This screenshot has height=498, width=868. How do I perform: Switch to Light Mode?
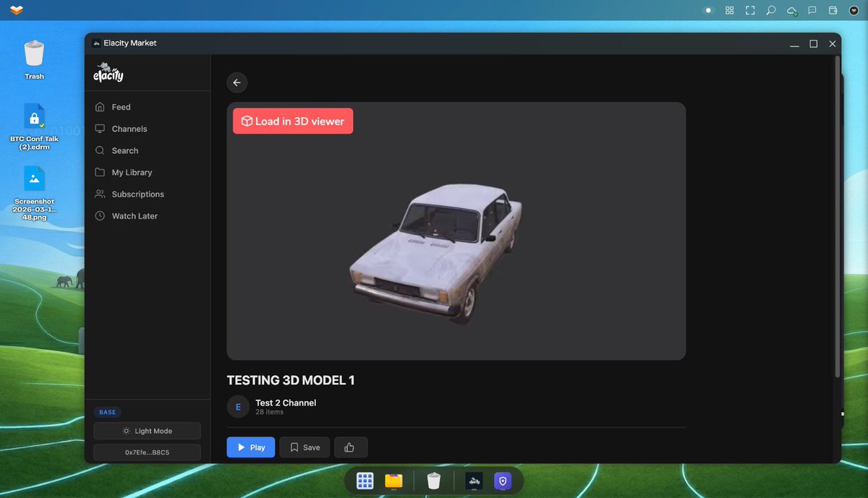pyautogui.click(x=147, y=431)
